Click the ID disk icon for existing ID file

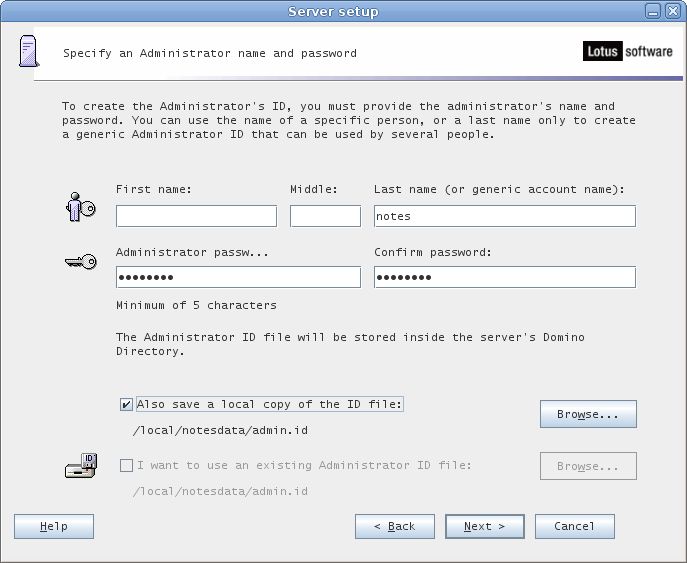[x=81, y=466]
